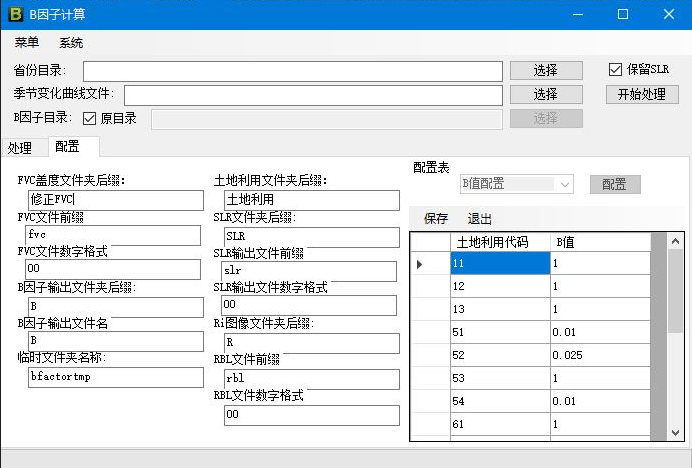Click the B值 cell for code 11
This screenshot has width=692, height=468.
coord(601,263)
